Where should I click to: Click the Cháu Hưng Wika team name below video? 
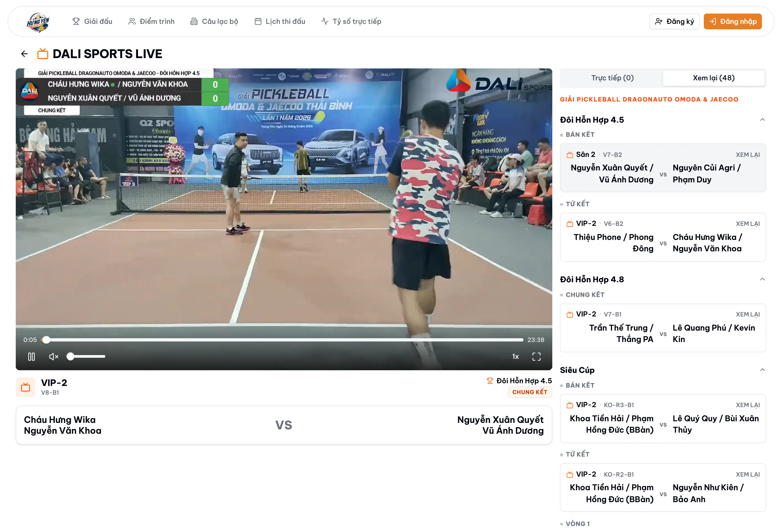pyautogui.click(x=60, y=420)
